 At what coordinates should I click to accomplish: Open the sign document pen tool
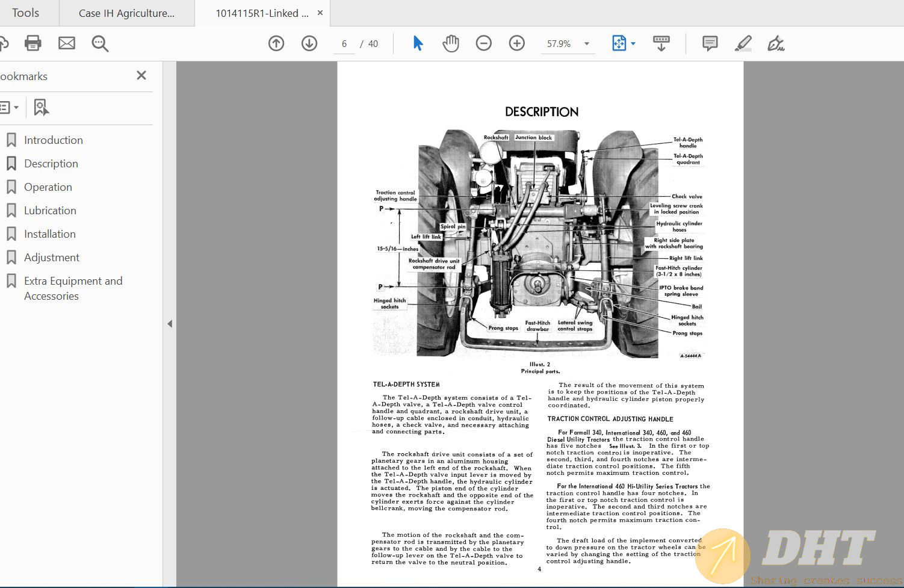[776, 43]
